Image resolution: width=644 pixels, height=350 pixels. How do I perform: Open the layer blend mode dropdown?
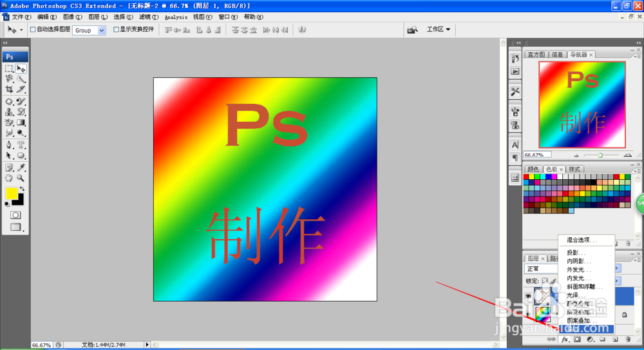click(x=540, y=269)
